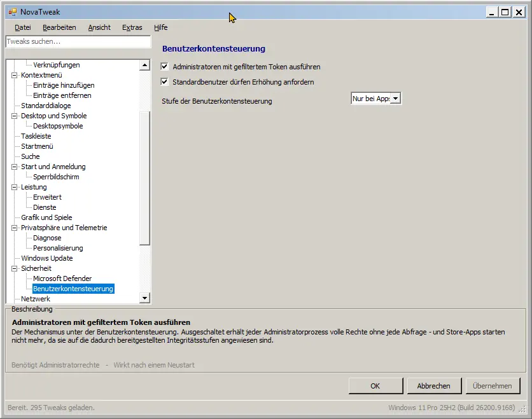Select Microsoft Defender tree item

(62, 278)
